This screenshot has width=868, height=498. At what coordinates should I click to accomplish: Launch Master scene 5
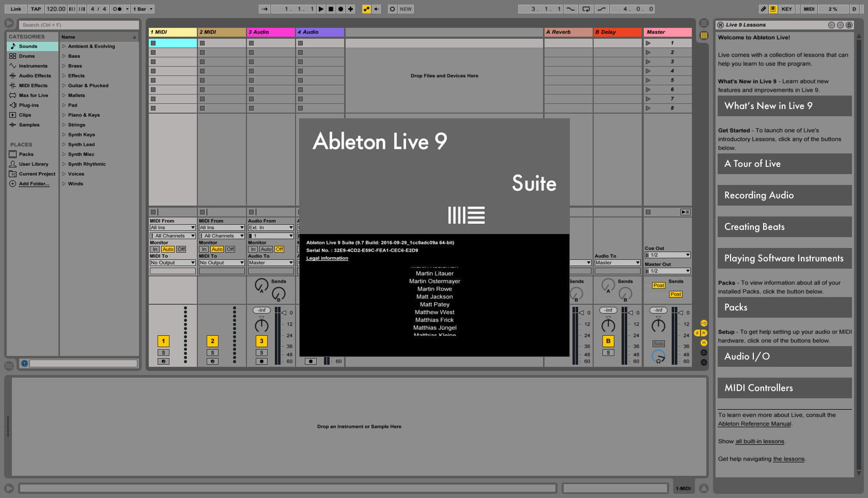coord(648,80)
